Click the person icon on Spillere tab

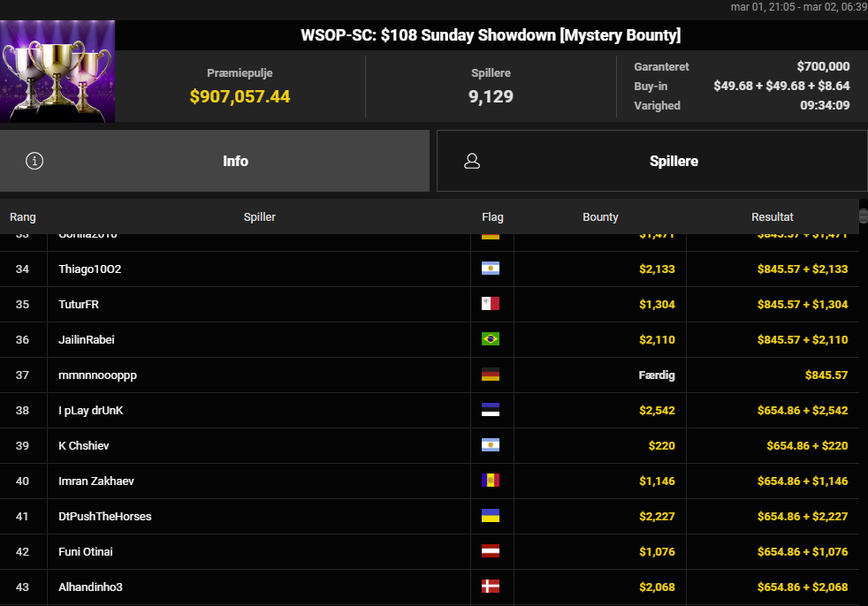click(x=472, y=161)
